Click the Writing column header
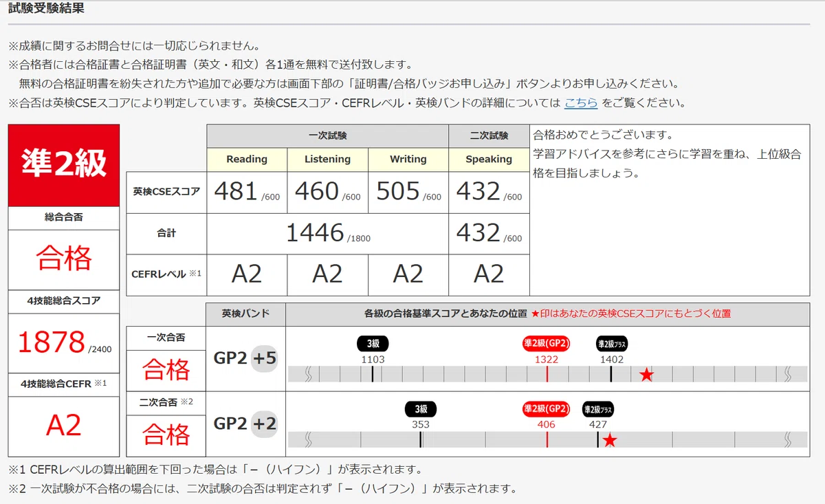Viewport: 825px width, 504px height. coord(408,159)
